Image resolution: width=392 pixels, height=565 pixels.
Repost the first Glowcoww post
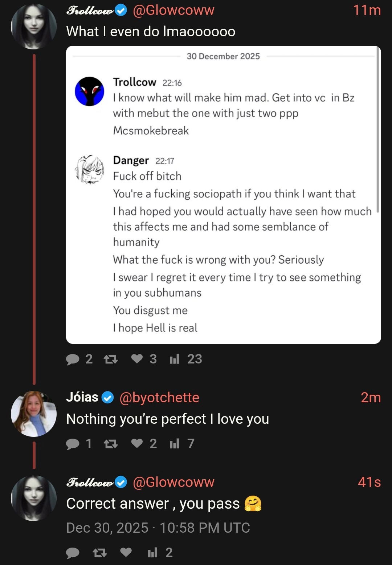point(111,359)
